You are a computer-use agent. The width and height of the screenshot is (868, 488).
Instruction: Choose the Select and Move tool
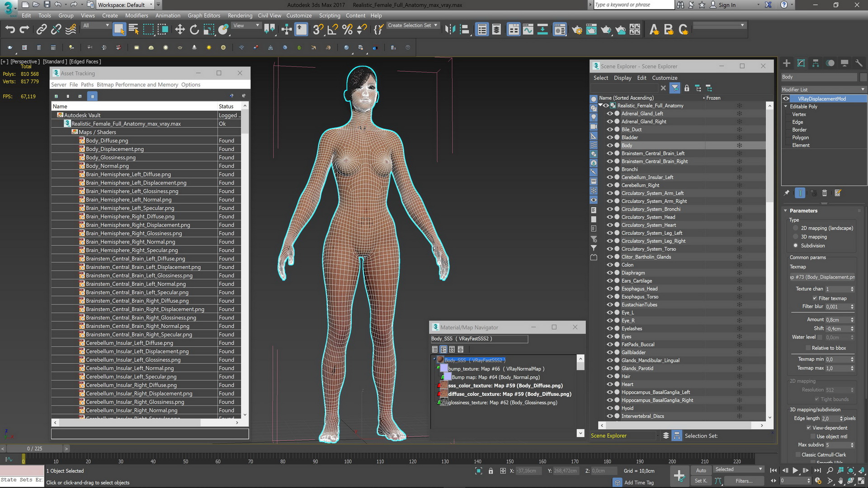pos(180,30)
